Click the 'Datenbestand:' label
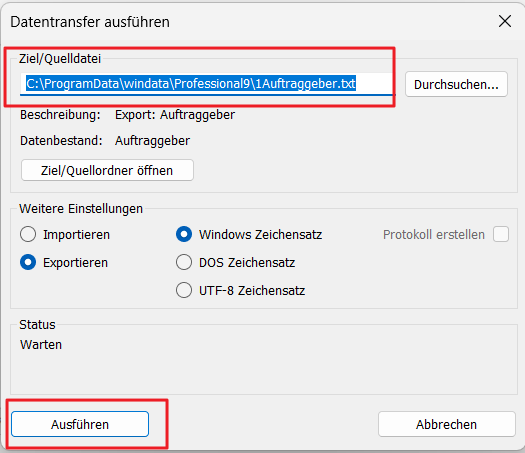 pyautogui.click(x=61, y=141)
